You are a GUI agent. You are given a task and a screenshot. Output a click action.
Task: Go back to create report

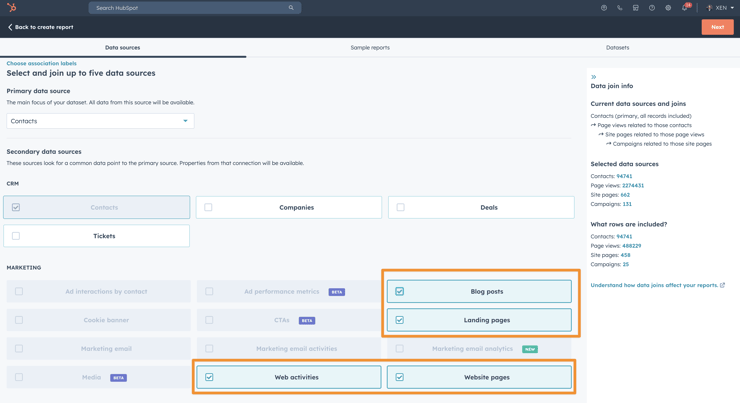(x=41, y=27)
